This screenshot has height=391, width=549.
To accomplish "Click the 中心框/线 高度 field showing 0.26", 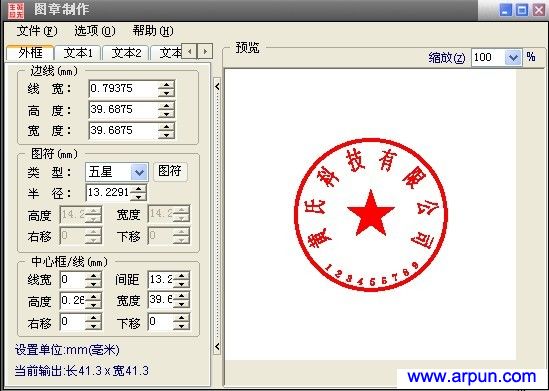I will [72, 301].
